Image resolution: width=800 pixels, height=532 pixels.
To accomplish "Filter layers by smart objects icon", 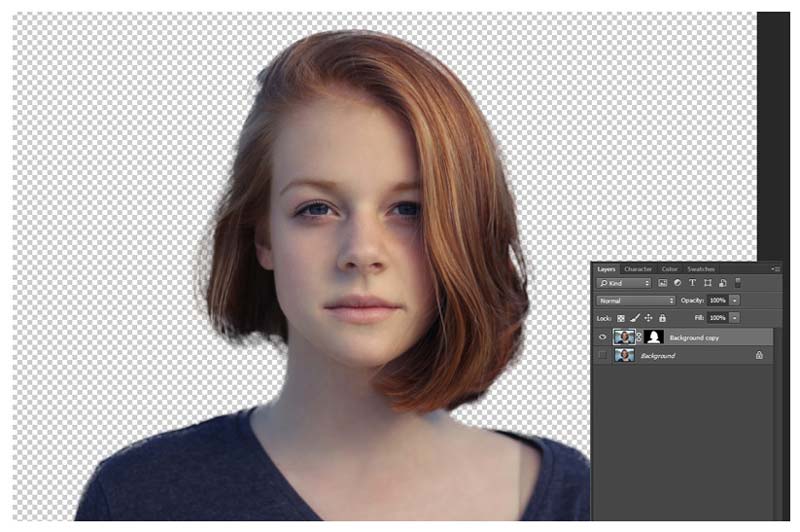I will click(722, 283).
